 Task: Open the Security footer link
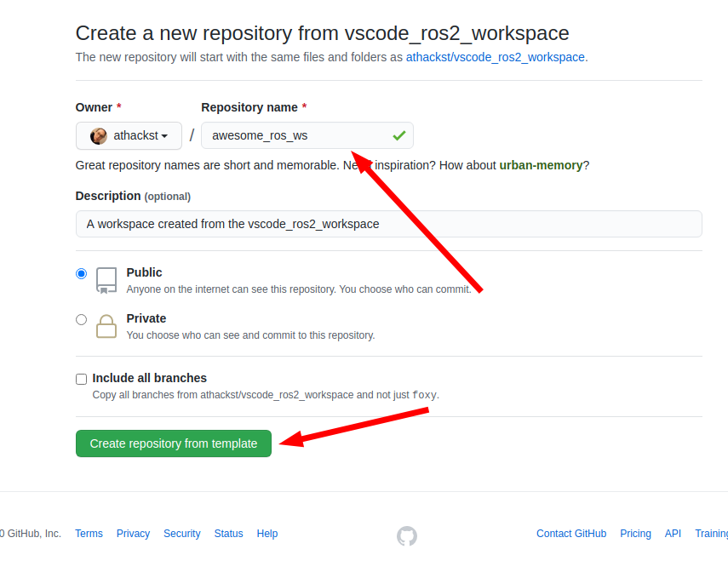point(182,534)
